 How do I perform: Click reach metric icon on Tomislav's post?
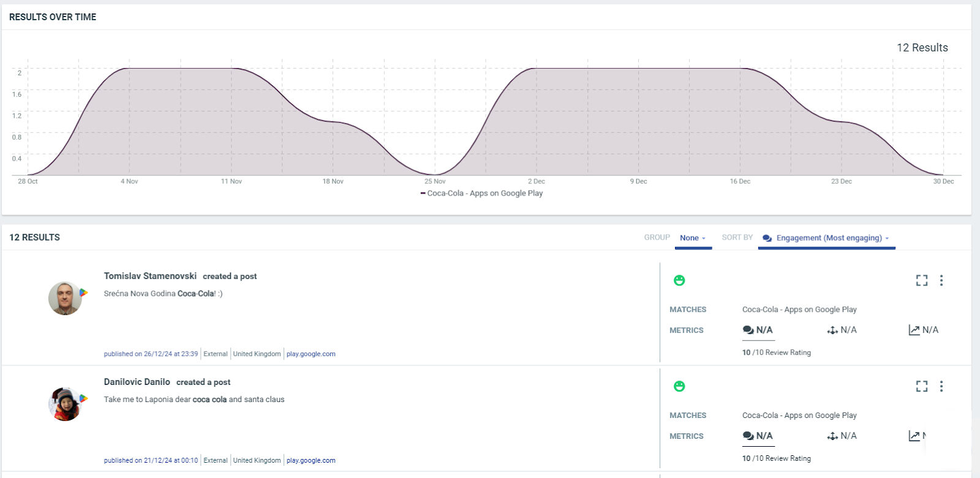[x=832, y=330]
